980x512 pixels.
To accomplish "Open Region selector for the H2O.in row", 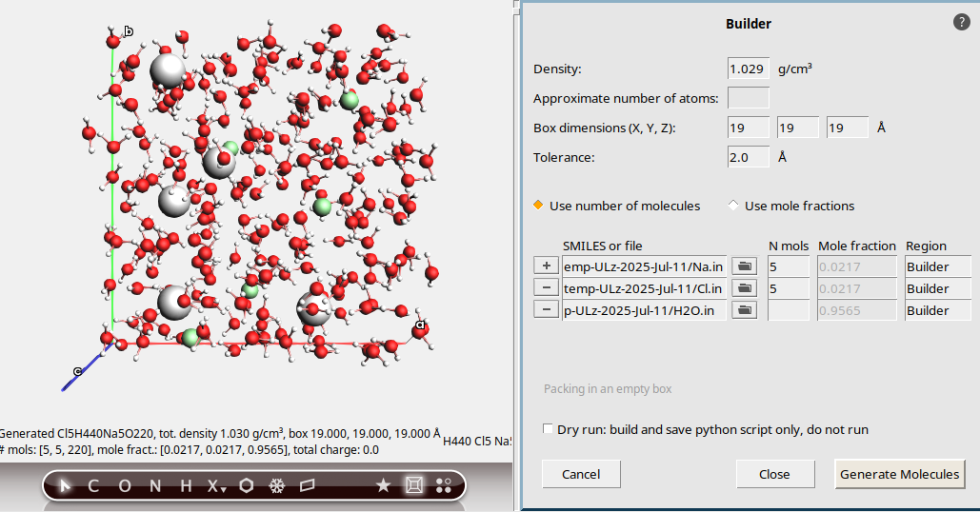I will (937, 310).
